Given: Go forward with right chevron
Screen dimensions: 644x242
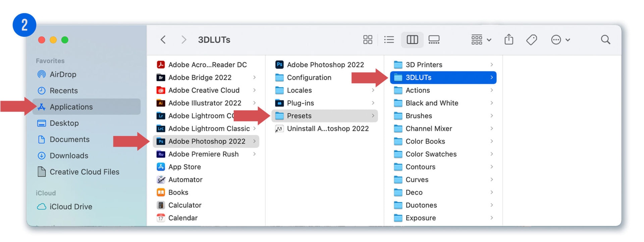Looking at the screenshot, I should [183, 40].
